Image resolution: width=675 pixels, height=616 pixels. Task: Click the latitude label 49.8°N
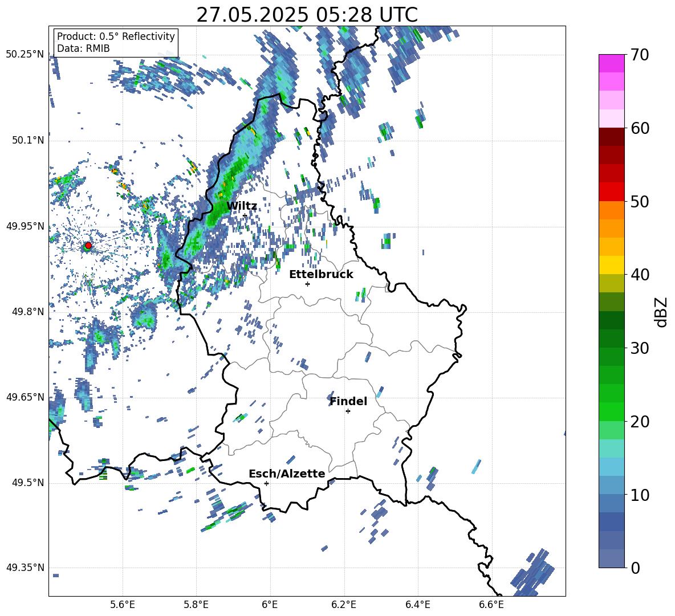click(x=28, y=312)
